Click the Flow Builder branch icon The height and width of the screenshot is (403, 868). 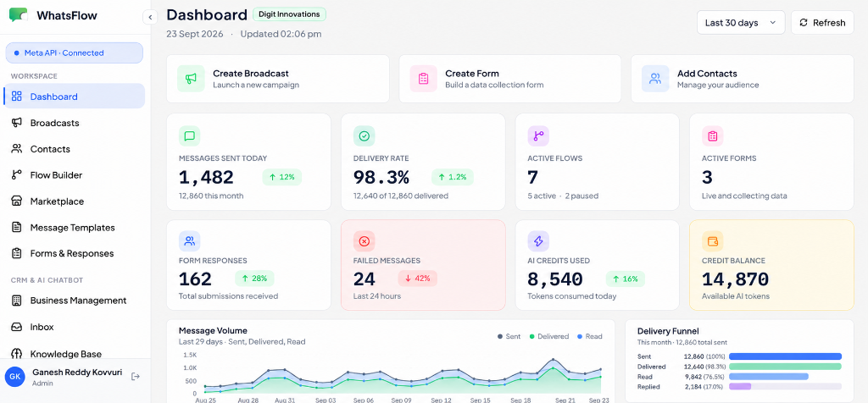click(17, 175)
